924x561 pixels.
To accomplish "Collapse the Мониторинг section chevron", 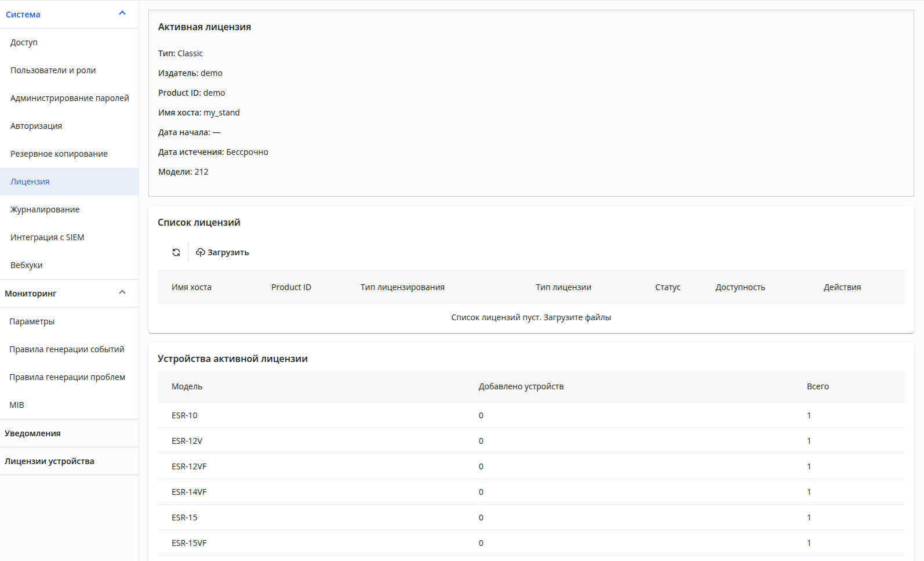I will pyautogui.click(x=122, y=292).
